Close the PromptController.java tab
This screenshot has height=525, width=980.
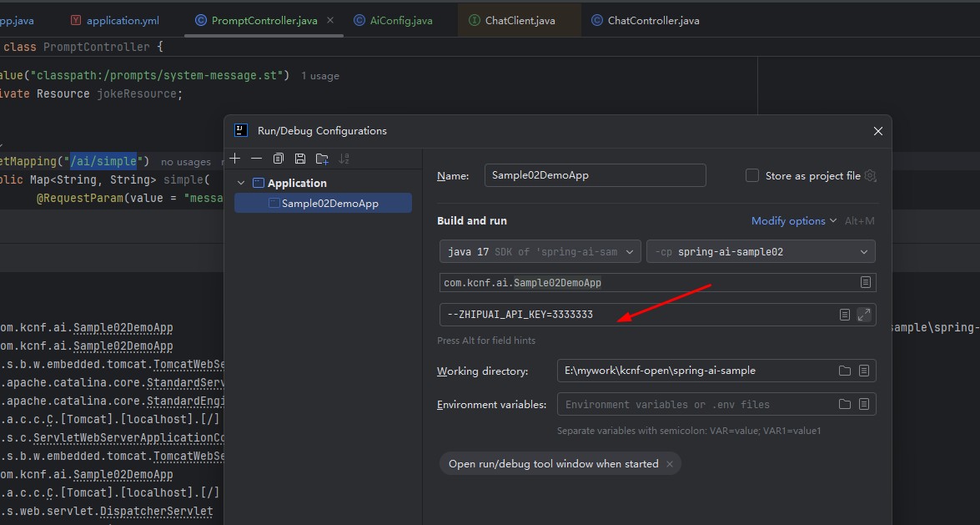coord(330,20)
